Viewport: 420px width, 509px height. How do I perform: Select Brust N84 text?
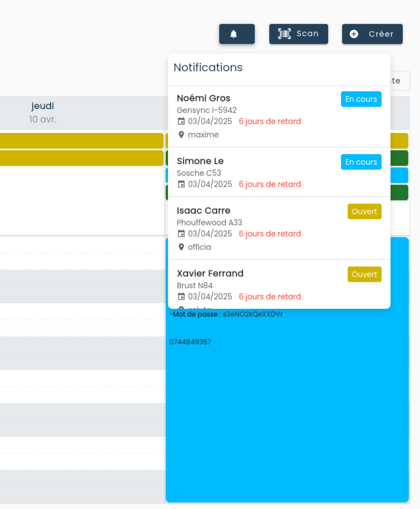195,285
